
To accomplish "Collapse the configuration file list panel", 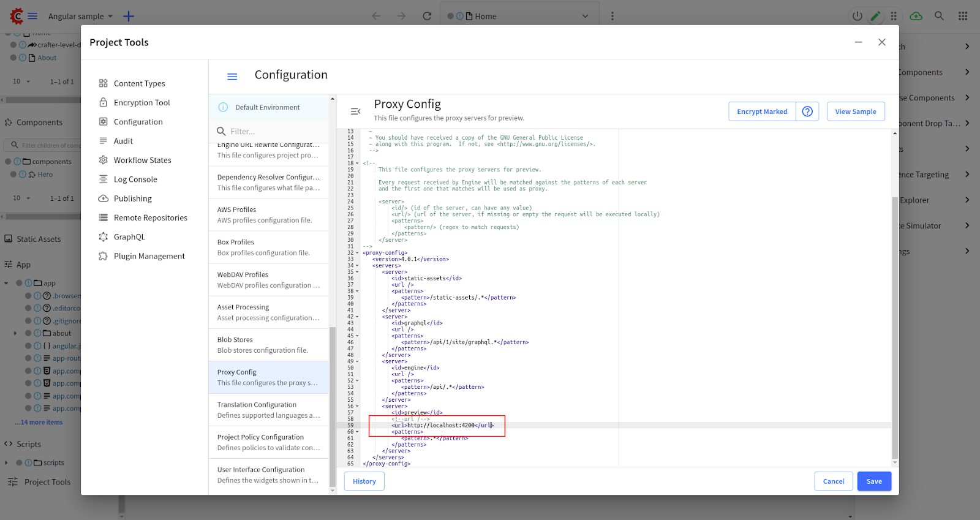I will tap(355, 111).
